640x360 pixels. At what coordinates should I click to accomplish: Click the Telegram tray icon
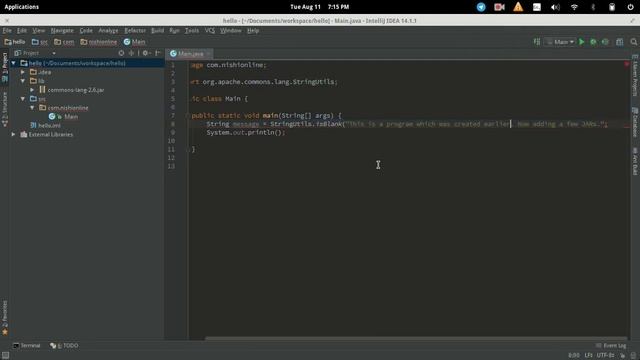[481, 7]
